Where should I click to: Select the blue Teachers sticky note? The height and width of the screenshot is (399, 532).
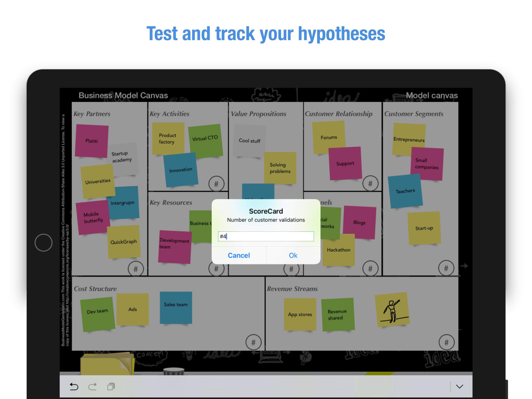(x=405, y=191)
